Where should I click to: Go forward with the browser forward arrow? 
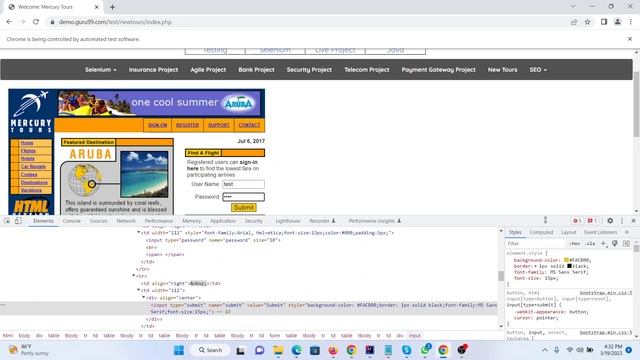22,22
